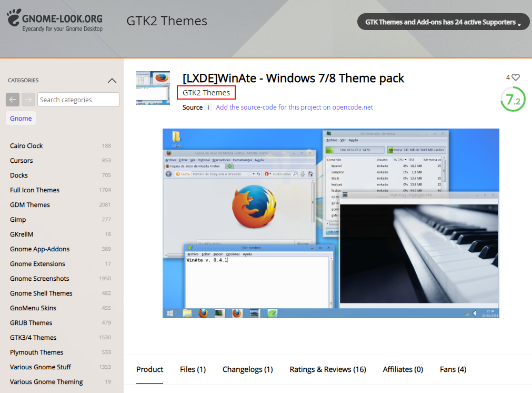
Task: Open the large WinAte desktop screenshot preview
Action: [331, 223]
